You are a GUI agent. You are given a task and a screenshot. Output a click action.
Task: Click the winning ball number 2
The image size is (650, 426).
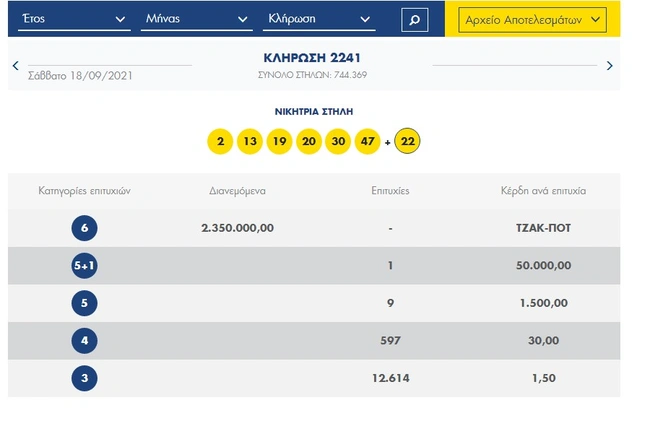(x=220, y=141)
